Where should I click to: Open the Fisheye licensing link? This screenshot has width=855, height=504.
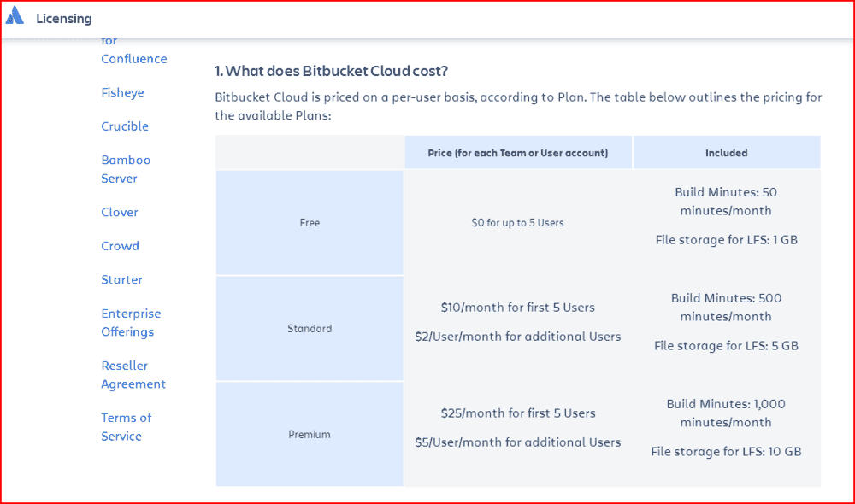pos(122,92)
